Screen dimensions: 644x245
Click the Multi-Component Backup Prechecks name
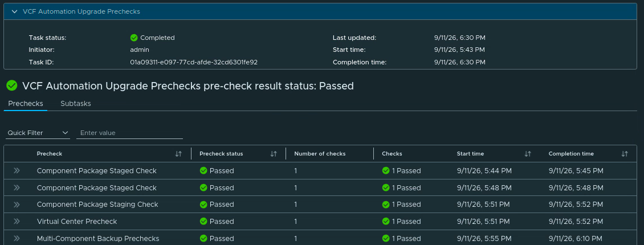point(98,238)
